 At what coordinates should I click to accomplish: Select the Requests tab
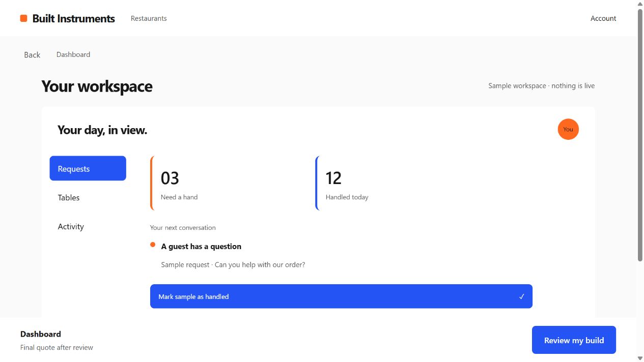tap(88, 168)
